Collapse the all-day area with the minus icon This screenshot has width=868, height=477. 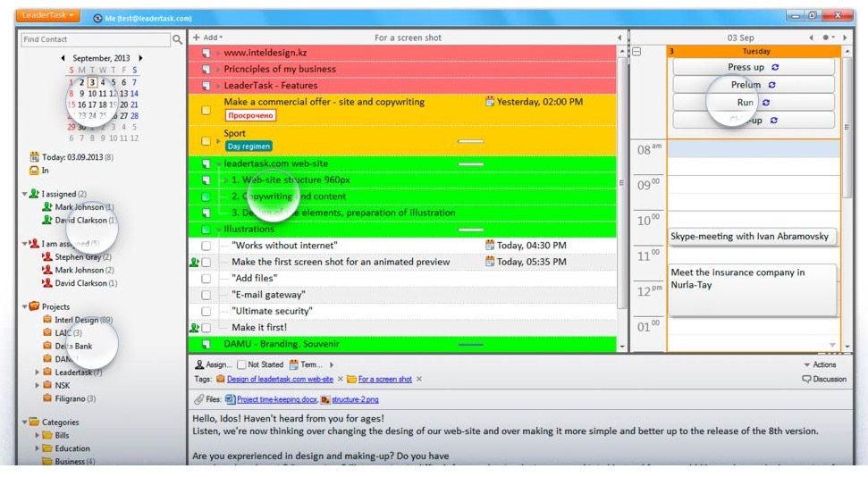click(636, 52)
